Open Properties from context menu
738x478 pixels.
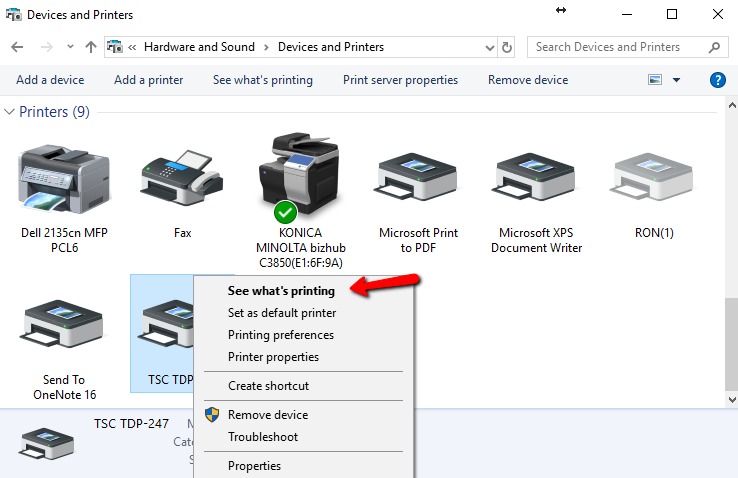click(x=254, y=466)
